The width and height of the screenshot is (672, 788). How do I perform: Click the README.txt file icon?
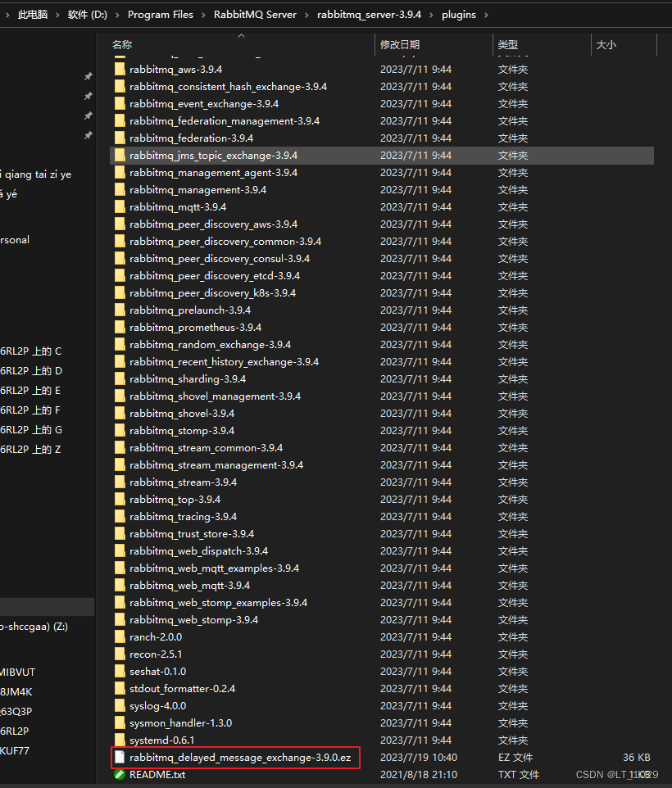tap(120, 774)
